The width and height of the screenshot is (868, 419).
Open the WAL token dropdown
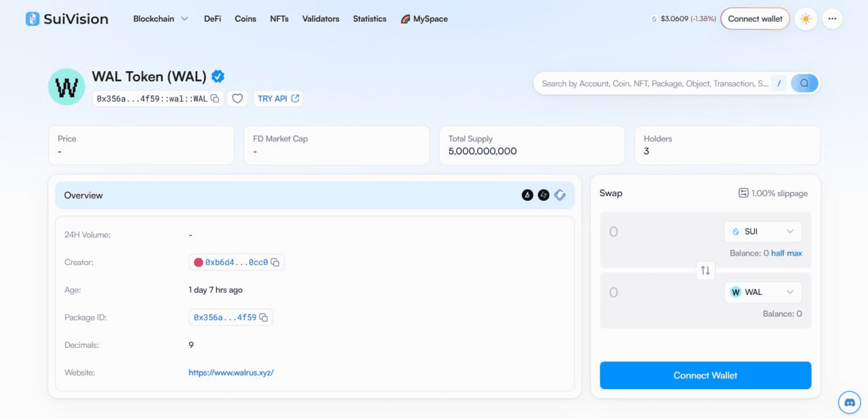pyautogui.click(x=763, y=292)
